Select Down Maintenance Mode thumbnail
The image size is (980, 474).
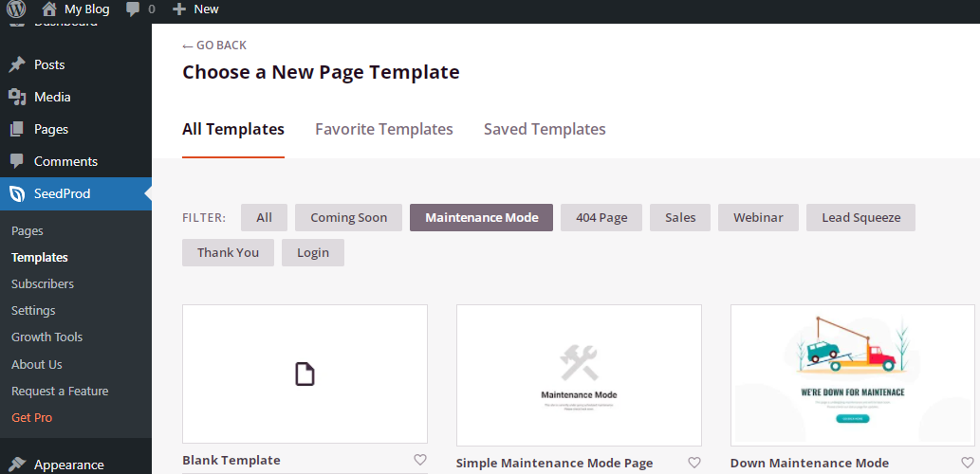pos(853,375)
